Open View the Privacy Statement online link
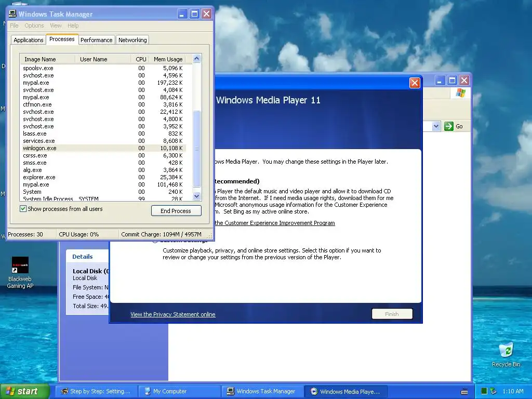Image resolution: width=532 pixels, height=399 pixels. [172, 314]
